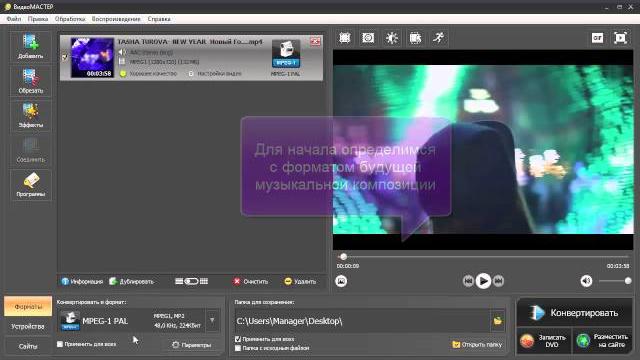
Task: Click the running-man speed icon
Action: pyautogui.click(x=439, y=38)
